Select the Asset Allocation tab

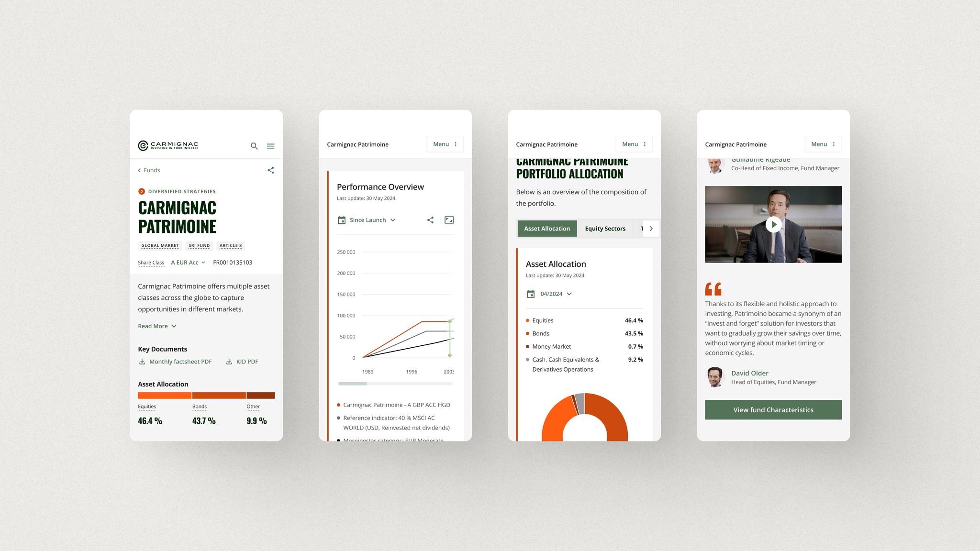point(546,228)
